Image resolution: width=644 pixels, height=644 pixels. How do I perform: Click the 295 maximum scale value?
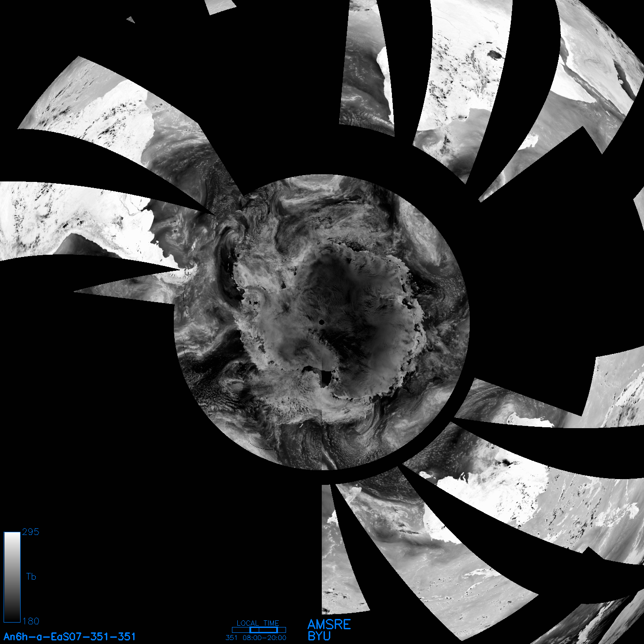tap(30, 532)
